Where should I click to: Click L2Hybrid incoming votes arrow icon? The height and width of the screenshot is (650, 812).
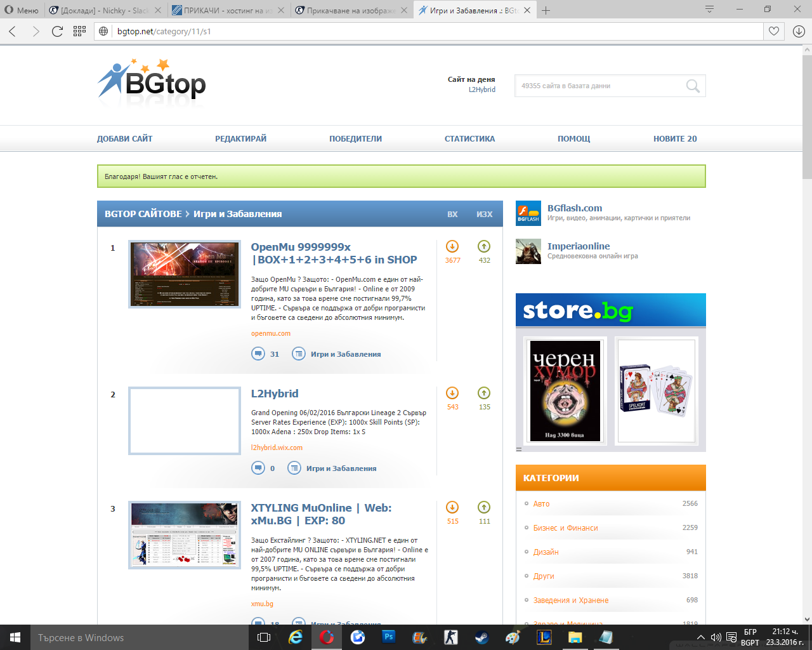tap(452, 393)
